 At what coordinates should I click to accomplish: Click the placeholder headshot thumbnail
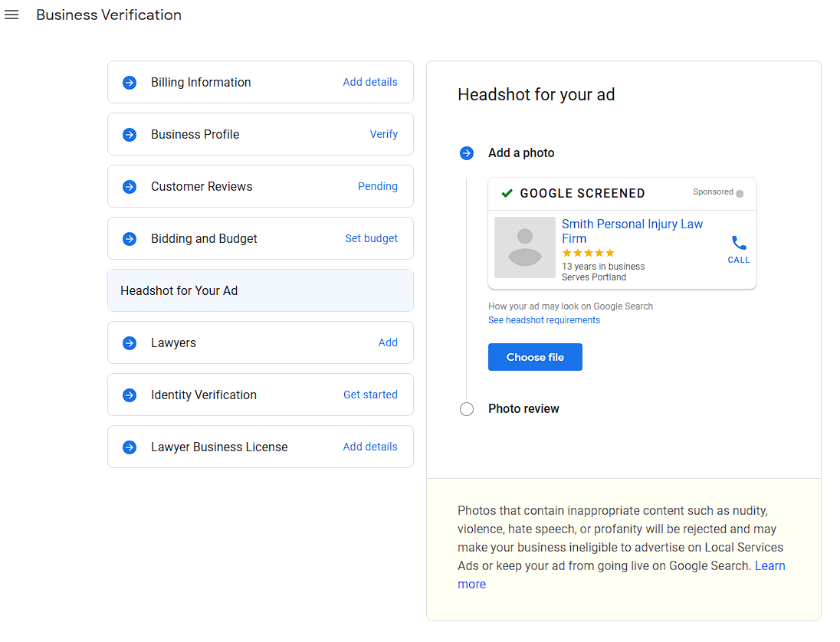525,247
